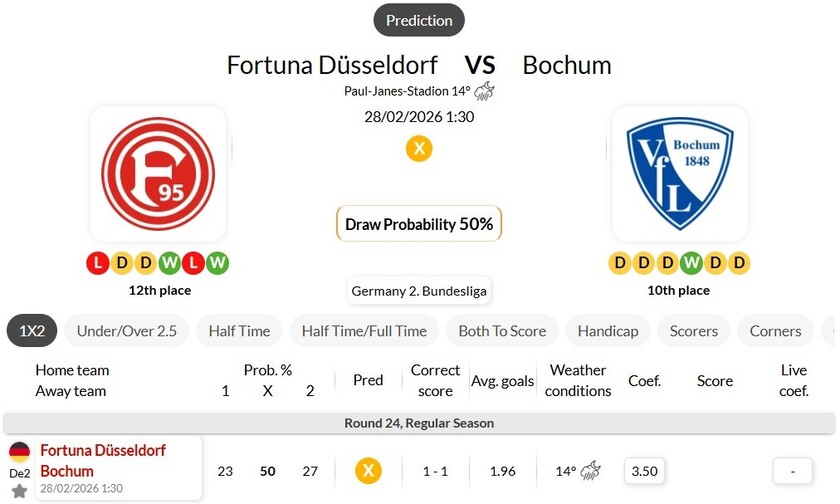Open the Both To Score tab
Screen dimensions: 840x504
(502, 331)
